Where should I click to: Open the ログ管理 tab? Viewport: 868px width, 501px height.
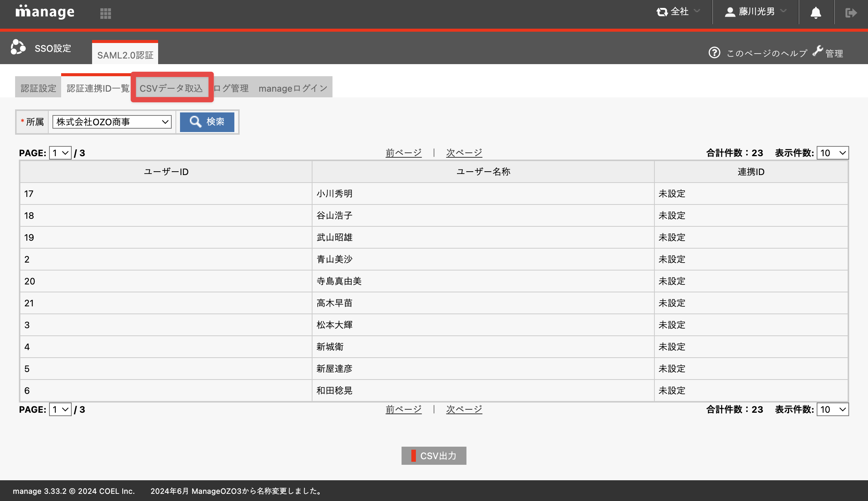[231, 88]
